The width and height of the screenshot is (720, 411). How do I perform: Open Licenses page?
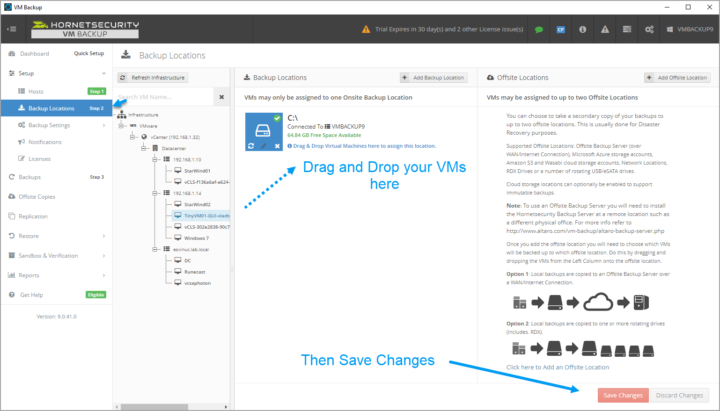point(39,159)
